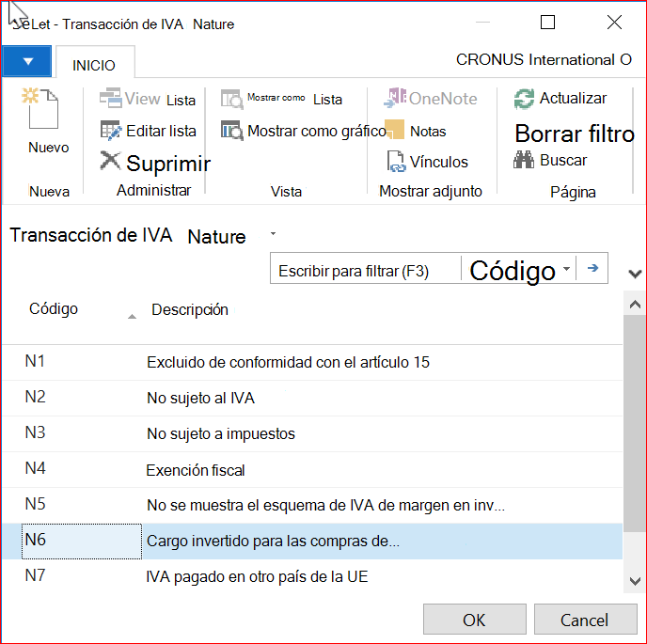Click the Descripción column header
Screen dimensions: 647x644
190,309
